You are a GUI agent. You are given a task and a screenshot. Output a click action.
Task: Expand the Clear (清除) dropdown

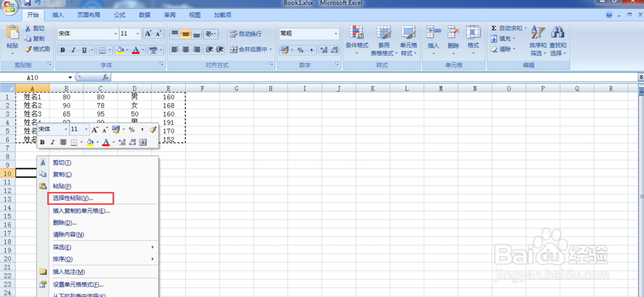click(514, 50)
